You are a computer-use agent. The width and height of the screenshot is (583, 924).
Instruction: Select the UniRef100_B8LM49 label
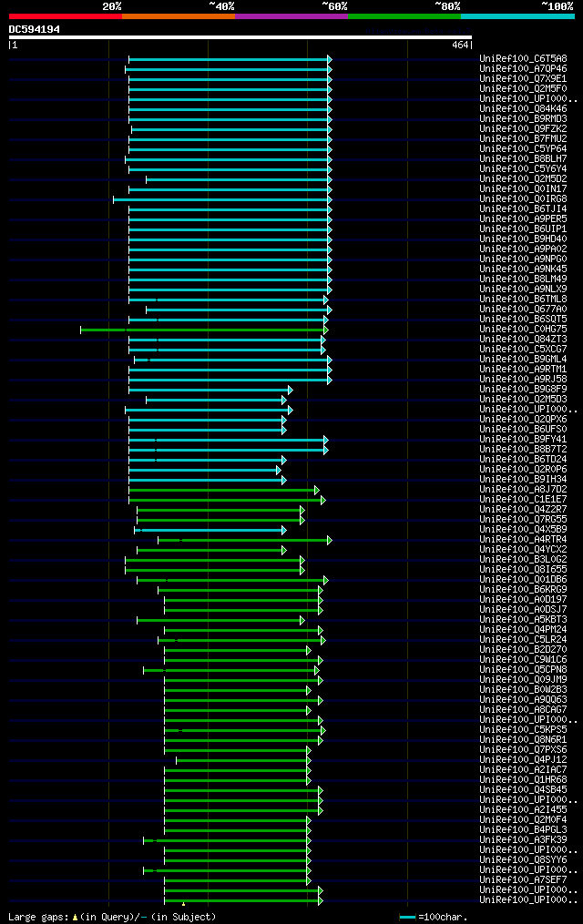click(x=524, y=279)
